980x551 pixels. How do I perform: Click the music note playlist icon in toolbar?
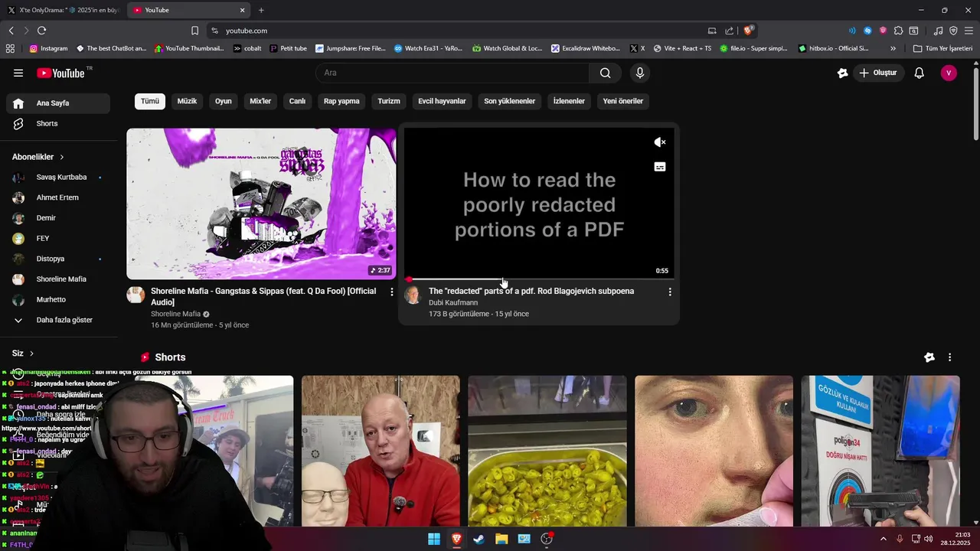[939, 31]
